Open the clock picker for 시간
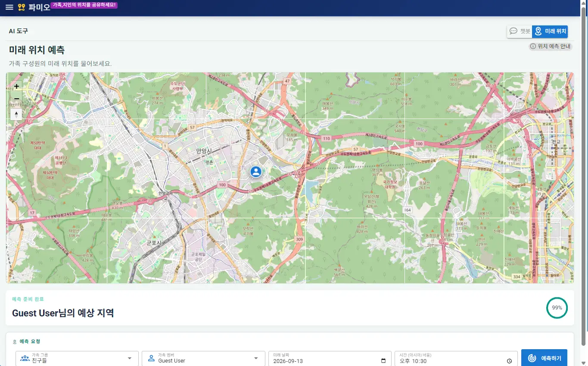Image resolution: width=588 pixels, height=366 pixels. [x=510, y=361]
